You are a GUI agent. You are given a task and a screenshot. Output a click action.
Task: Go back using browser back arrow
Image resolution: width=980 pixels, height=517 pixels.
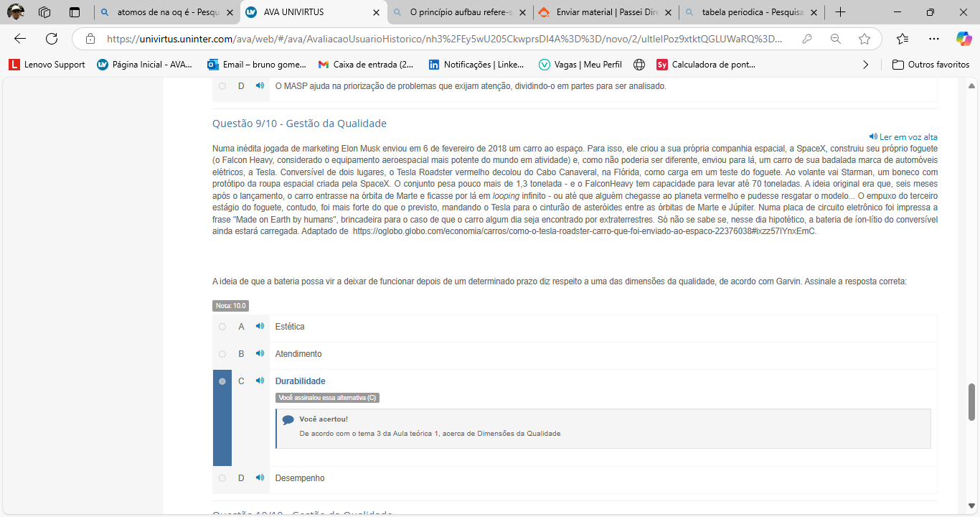coord(20,39)
